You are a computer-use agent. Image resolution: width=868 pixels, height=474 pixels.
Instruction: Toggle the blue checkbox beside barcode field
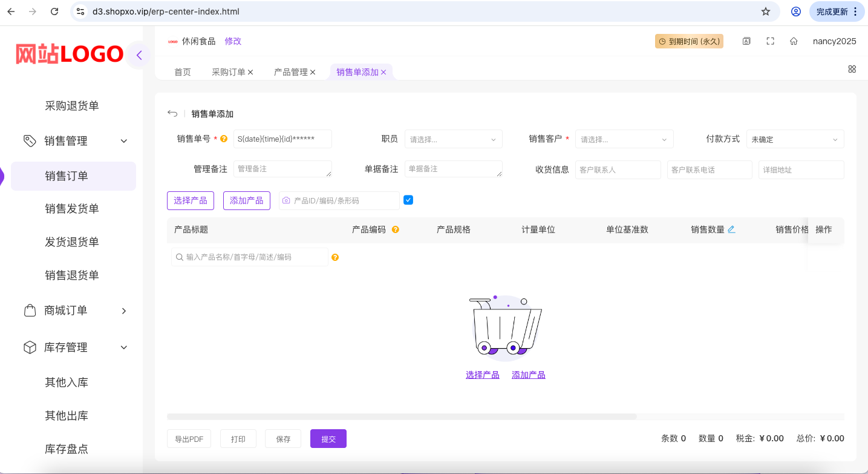tap(408, 200)
